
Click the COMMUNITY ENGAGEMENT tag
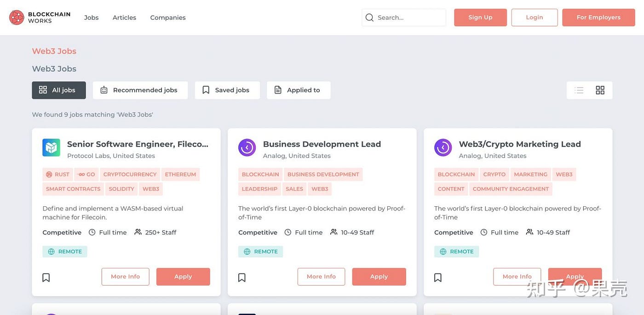tap(511, 189)
